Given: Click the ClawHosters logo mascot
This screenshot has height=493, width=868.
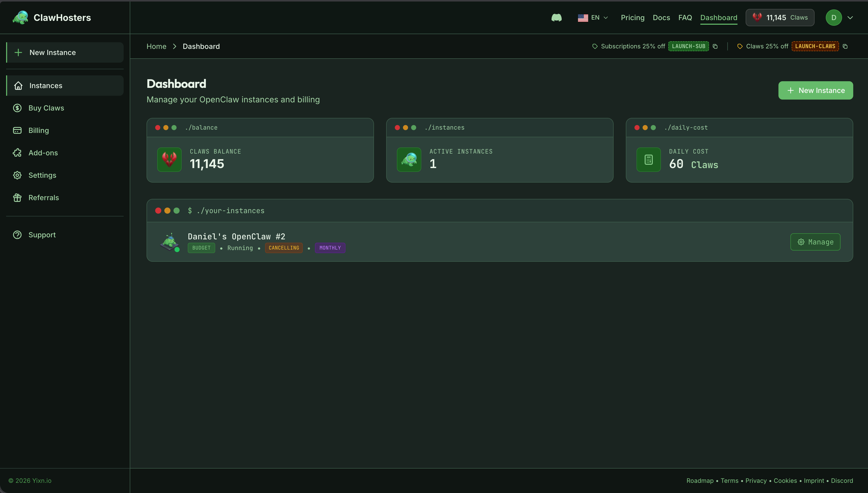Looking at the screenshot, I should click(20, 18).
